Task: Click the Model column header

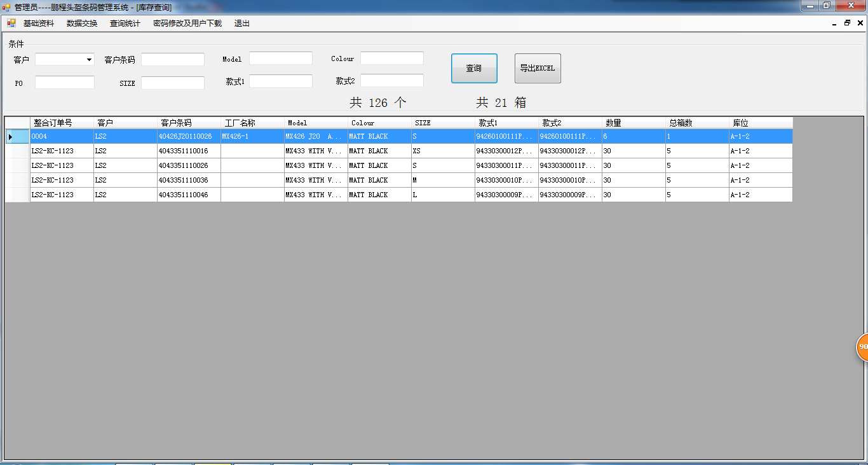Action: click(x=316, y=123)
